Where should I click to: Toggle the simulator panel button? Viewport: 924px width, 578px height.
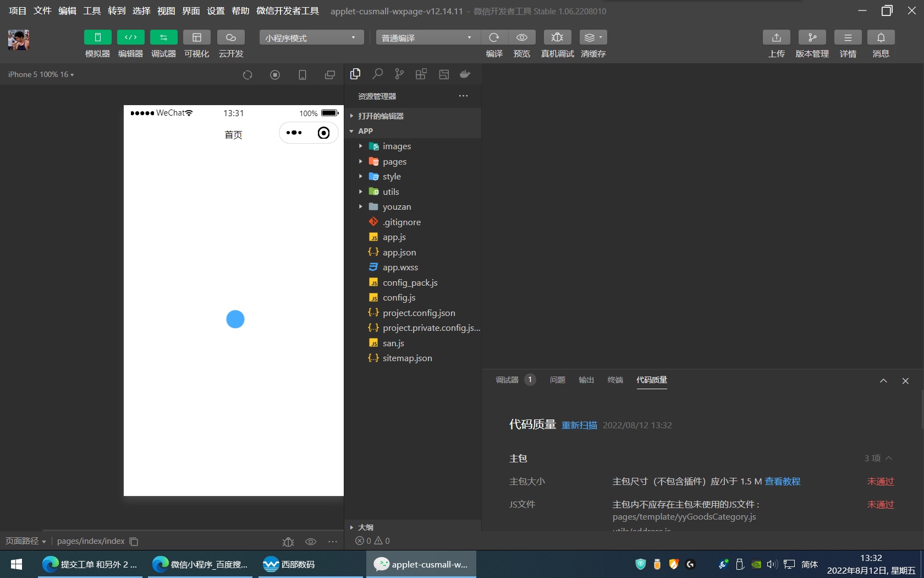(x=97, y=37)
